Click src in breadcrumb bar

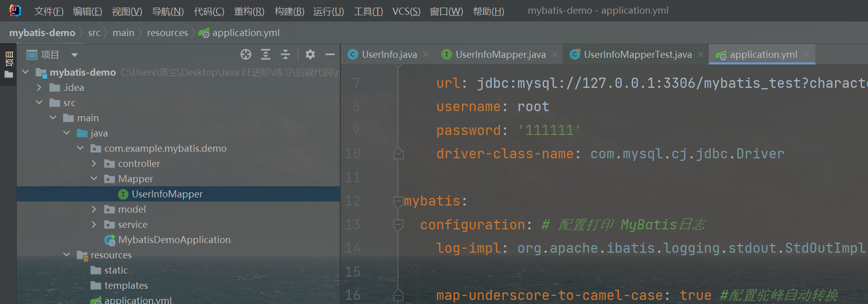[94, 33]
